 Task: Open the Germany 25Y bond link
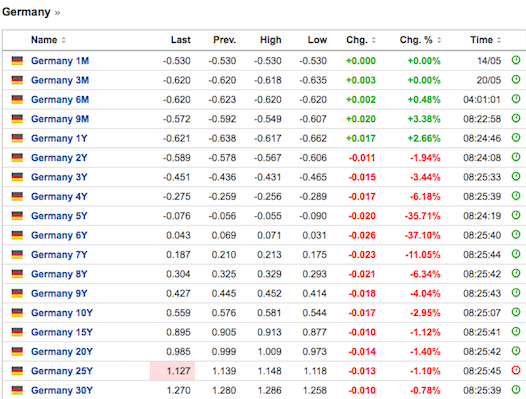62,371
